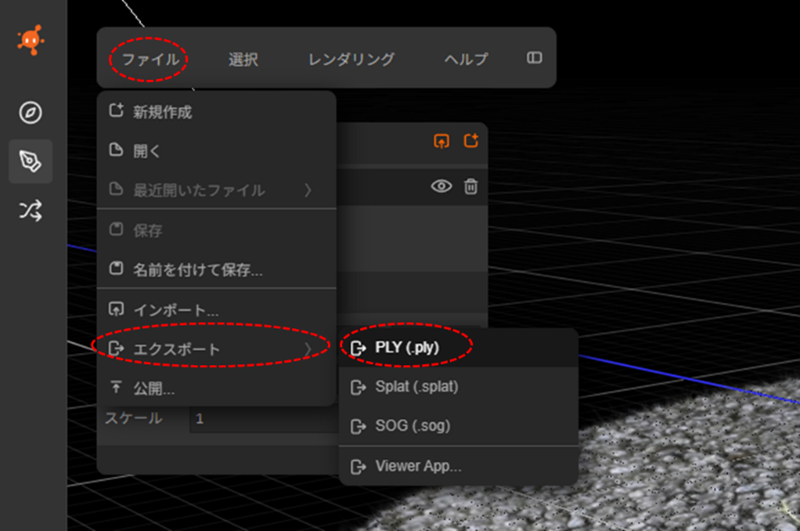Choose PLY (.ply) export format
Image resolution: width=800 pixels, height=531 pixels.
pyautogui.click(x=407, y=347)
